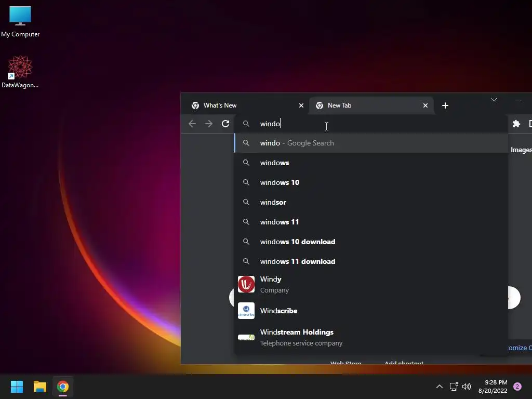Click the Windstream Holdings logo icon
This screenshot has height=399, width=532.
coord(246,337)
